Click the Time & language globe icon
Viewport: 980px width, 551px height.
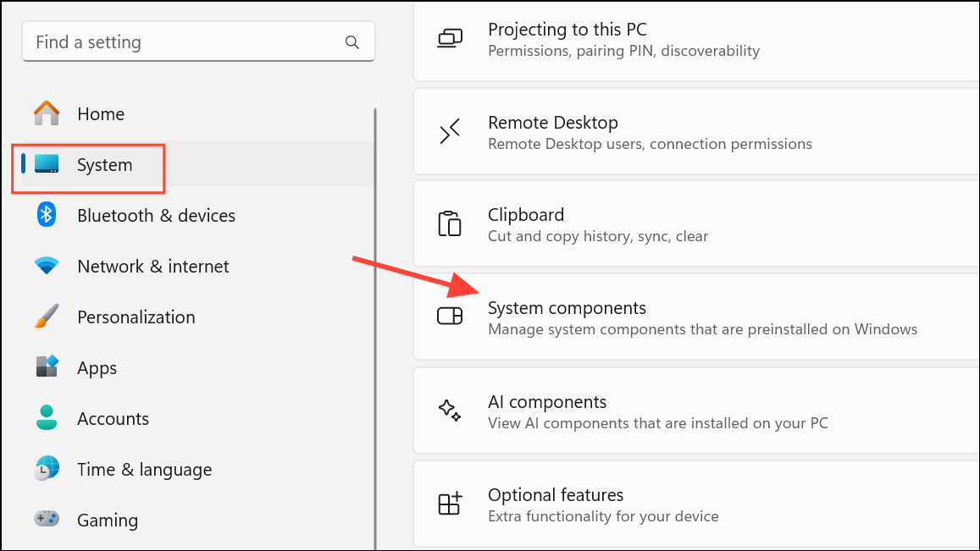(47, 469)
